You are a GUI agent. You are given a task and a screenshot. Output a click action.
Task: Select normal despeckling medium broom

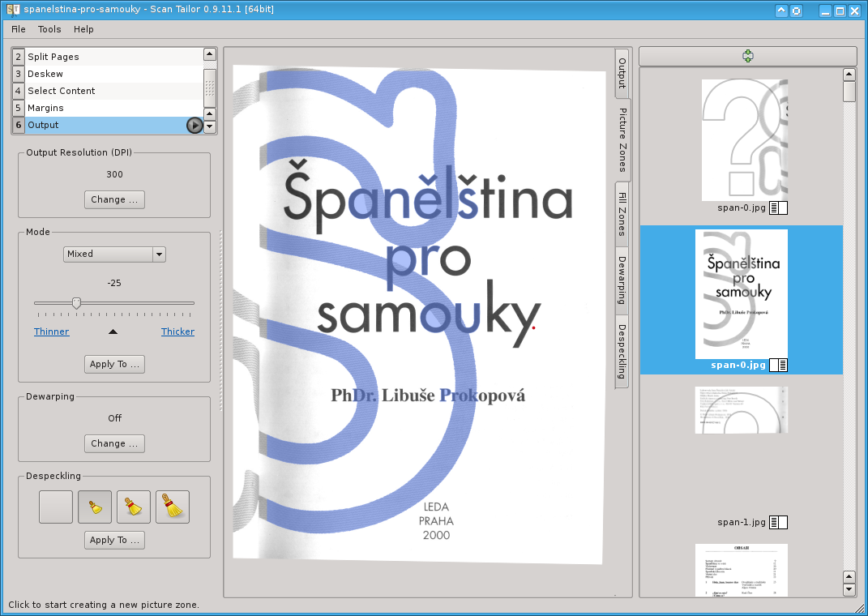pyautogui.click(x=134, y=507)
